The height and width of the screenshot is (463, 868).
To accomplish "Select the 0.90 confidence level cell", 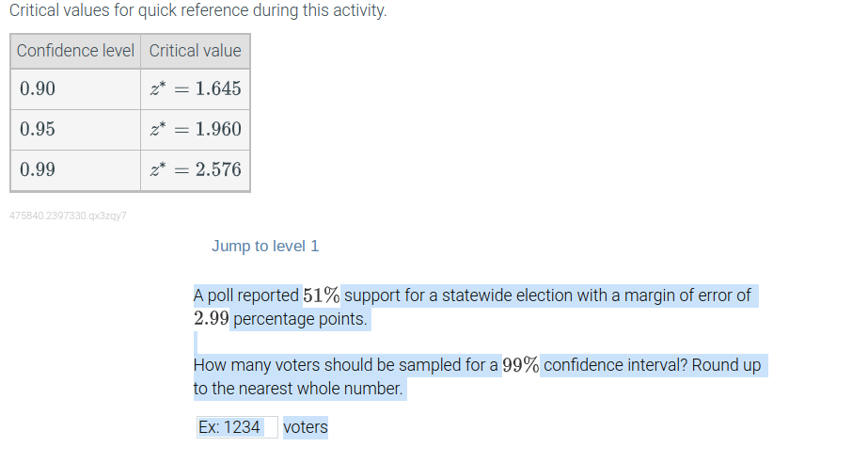I will click(x=75, y=88).
